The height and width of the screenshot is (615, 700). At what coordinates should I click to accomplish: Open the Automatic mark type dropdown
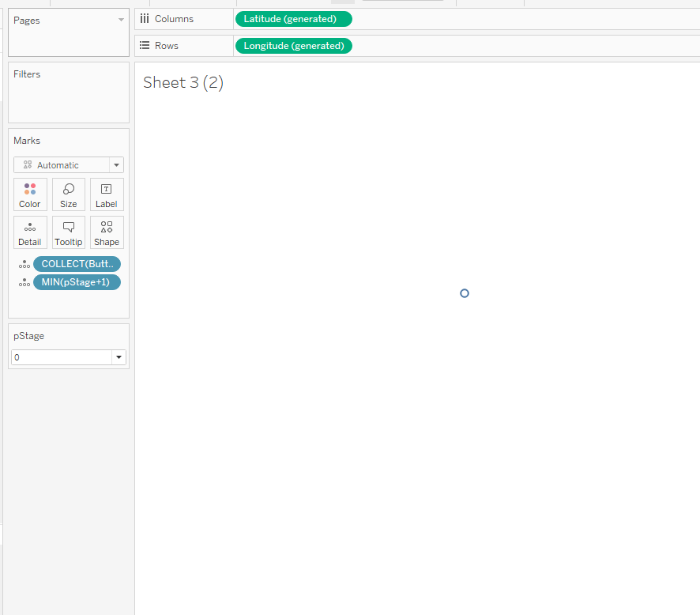(x=69, y=165)
